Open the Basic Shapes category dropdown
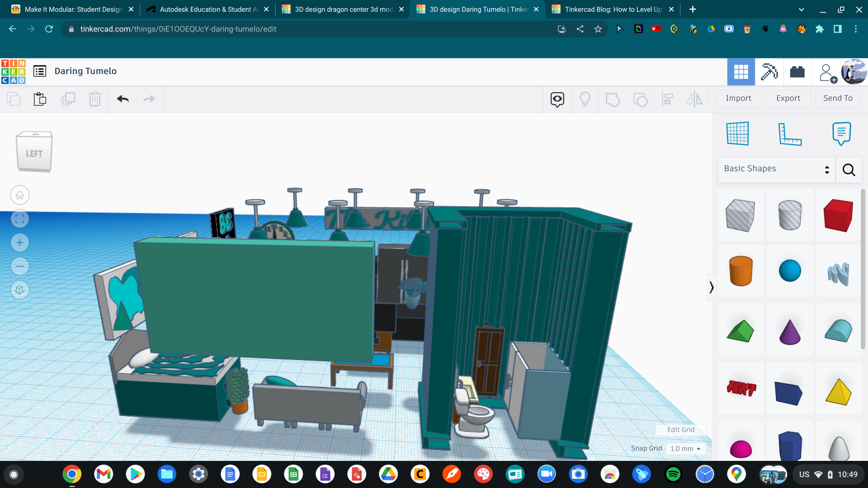This screenshot has height=488, width=868. (776, 169)
